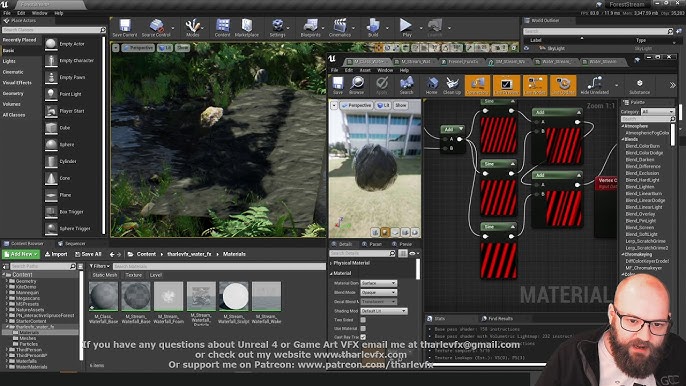Viewport: 686px width, 386px height.
Task: Open Source Control in main toolbar
Action: pos(156,28)
